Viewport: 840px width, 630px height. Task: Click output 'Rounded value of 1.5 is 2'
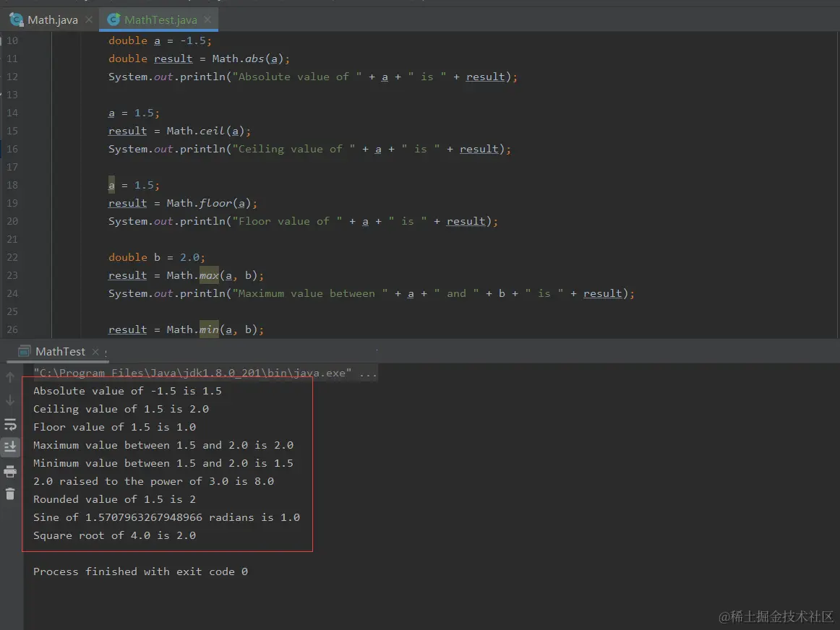tap(115, 499)
